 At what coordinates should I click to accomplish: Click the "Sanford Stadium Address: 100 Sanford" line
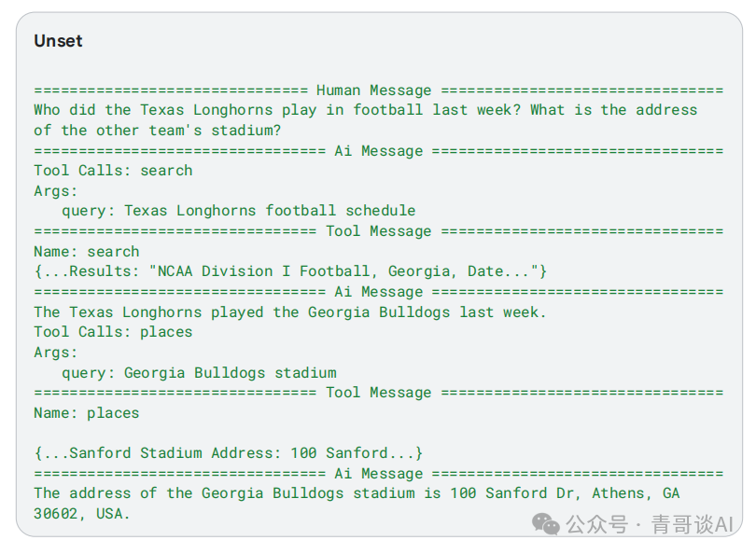[x=229, y=453]
